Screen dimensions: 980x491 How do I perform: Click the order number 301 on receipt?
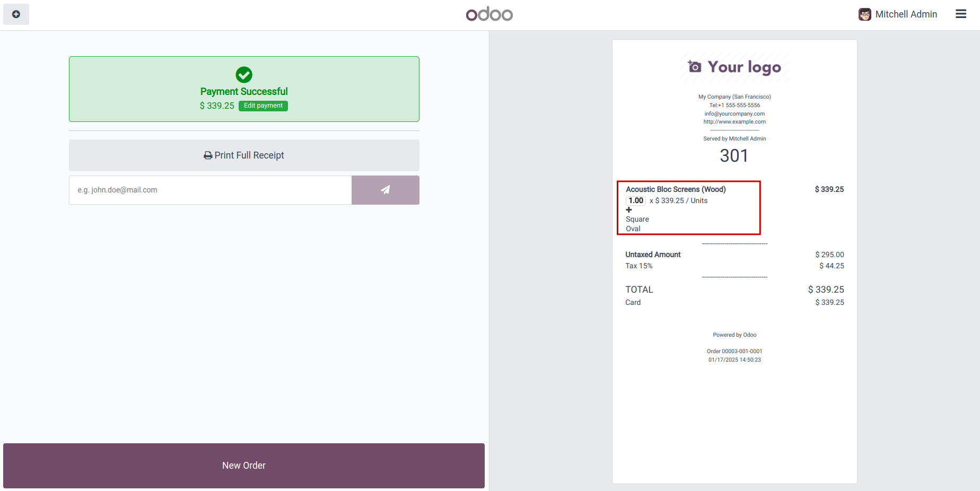pos(734,155)
